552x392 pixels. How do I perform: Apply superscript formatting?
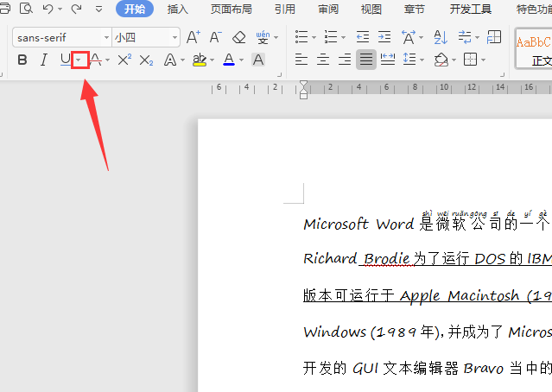tap(124, 60)
